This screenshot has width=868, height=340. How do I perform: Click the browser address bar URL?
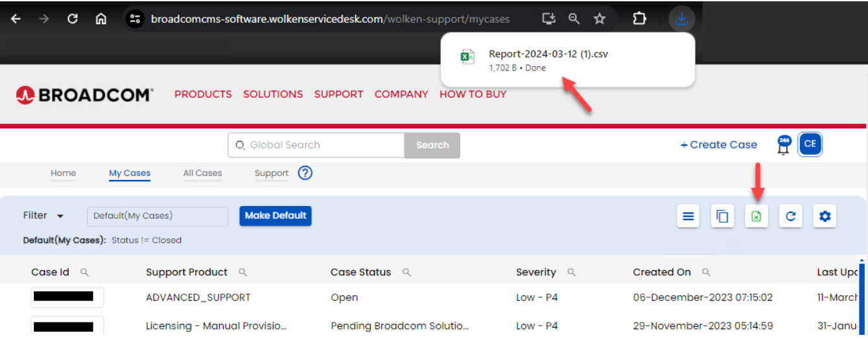coord(330,19)
